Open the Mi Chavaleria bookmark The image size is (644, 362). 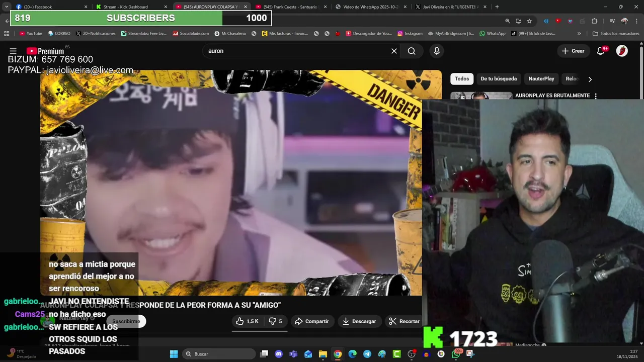tap(230, 34)
